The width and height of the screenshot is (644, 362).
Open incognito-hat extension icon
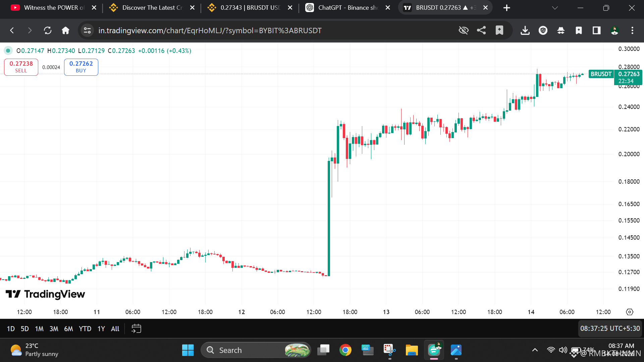coord(561,31)
